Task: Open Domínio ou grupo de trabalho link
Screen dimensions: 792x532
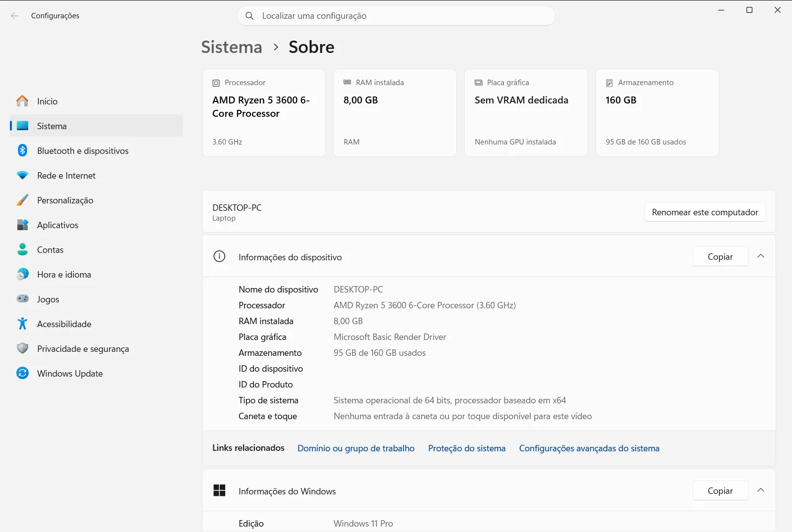Action: (x=356, y=448)
